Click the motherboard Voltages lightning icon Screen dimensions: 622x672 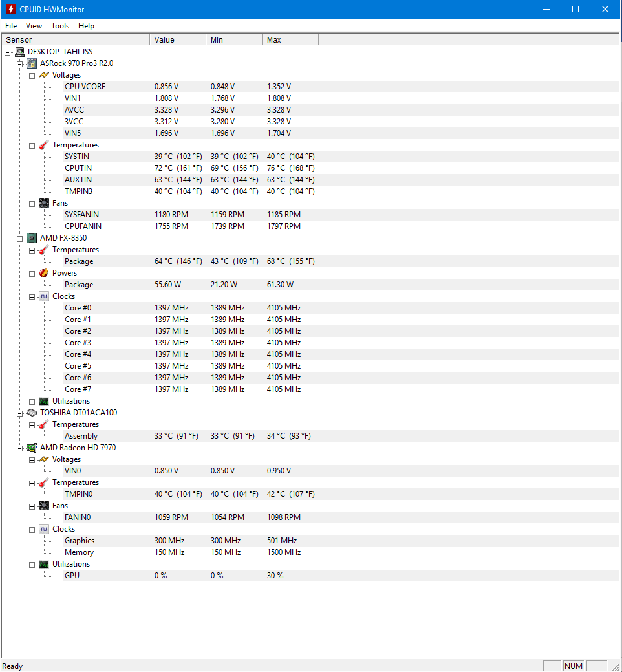point(44,75)
